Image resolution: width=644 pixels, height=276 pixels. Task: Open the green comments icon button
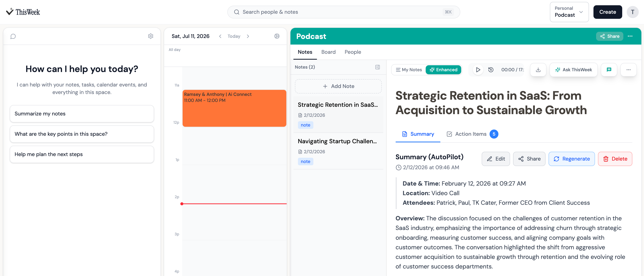coord(609,70)
